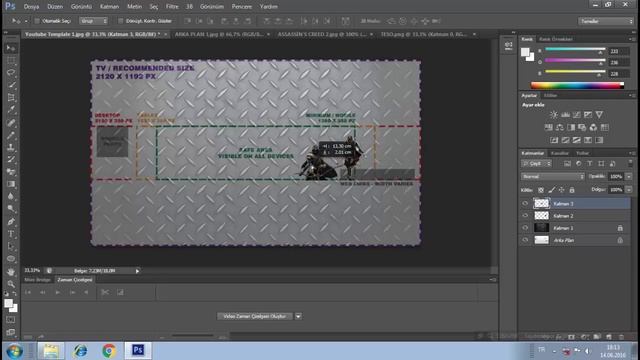
Task: Open the Filtre menu
Action: click(172, 7)
